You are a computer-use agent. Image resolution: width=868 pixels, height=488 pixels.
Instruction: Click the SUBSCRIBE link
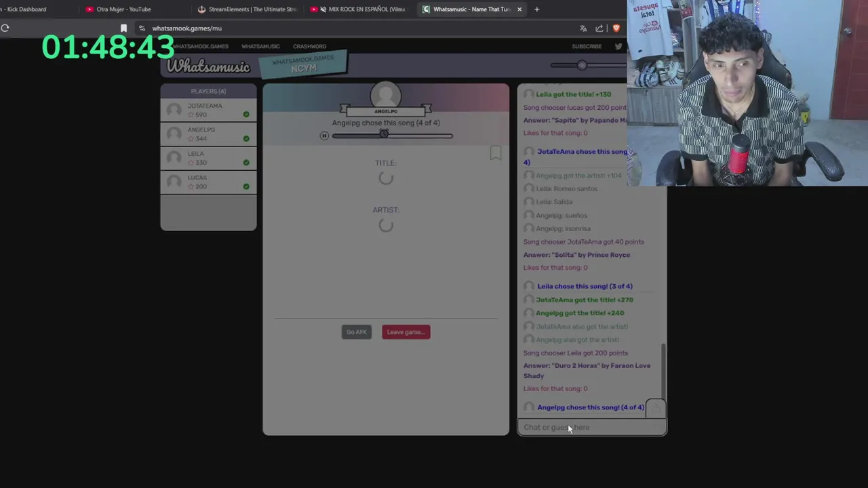tap(587, 46)
